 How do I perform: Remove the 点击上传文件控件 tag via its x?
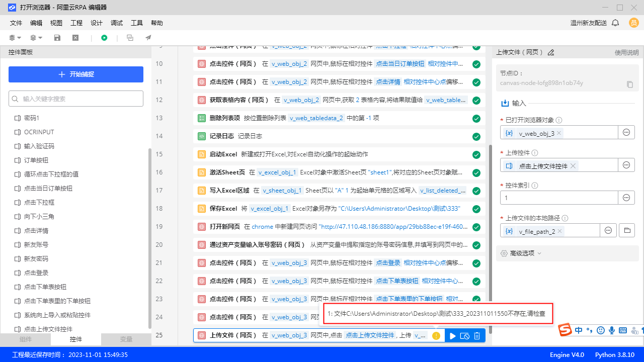point(573,166)
